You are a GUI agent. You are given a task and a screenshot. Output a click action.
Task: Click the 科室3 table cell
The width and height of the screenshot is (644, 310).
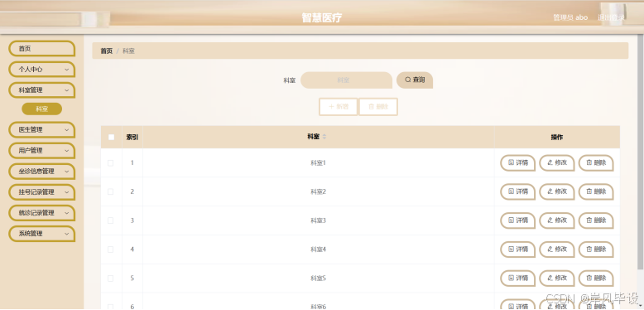319,220
